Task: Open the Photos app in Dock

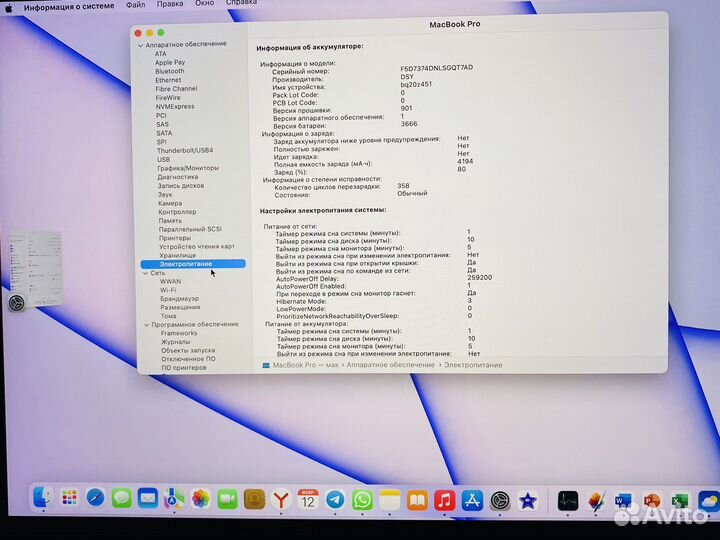Action: [201, 499]
